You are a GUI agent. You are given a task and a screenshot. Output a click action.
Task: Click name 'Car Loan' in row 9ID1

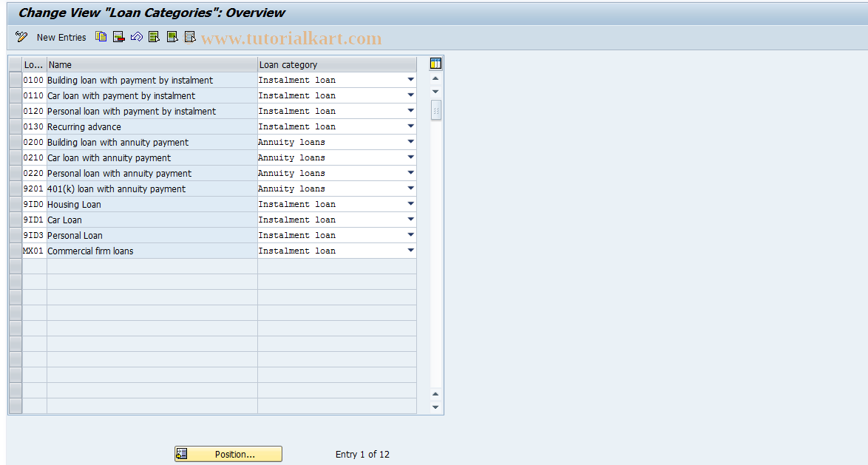65,220
